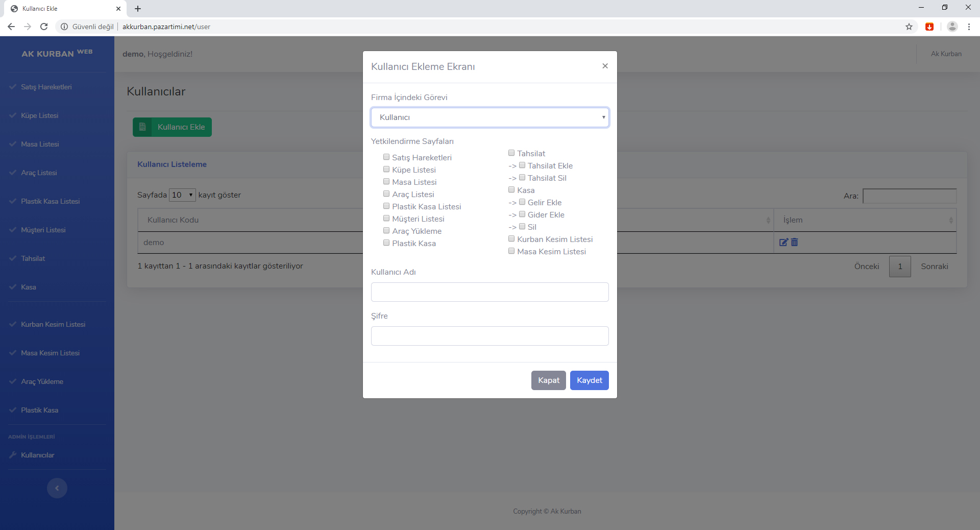Go to Kullanıcılar in admin sidebar
The height and width of the screenshot is (530, 980).
click(x=37, y=455)
